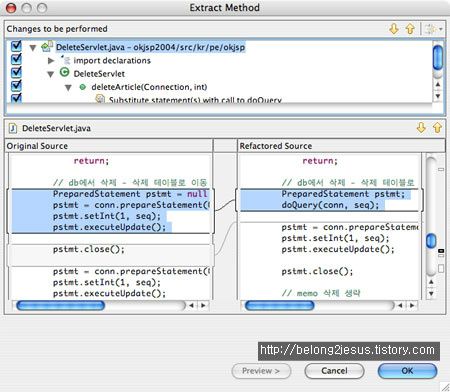Click Original Source scroll left arrow

(x=191, y=305)
